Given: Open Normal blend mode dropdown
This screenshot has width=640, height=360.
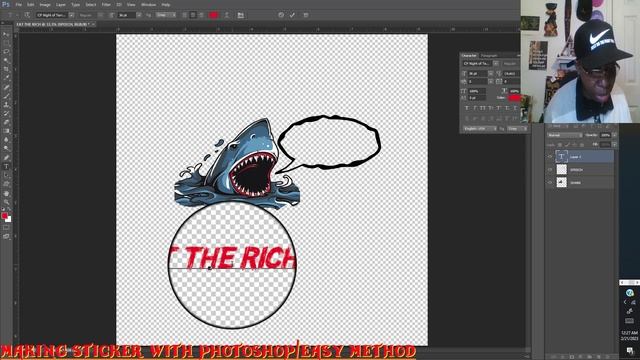Looking at the screenshot, I should pos(564,135).
